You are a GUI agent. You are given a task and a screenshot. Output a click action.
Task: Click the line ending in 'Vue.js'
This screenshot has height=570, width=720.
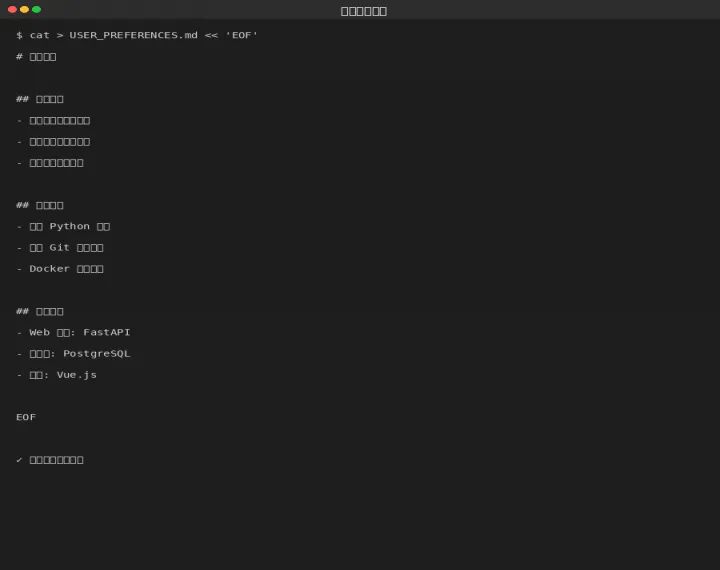tap(56, 375)
